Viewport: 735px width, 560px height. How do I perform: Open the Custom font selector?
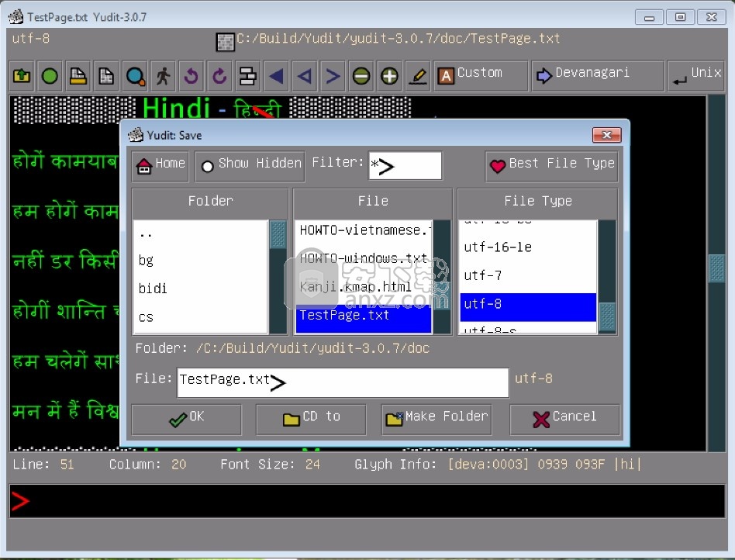tap(481, 75)
